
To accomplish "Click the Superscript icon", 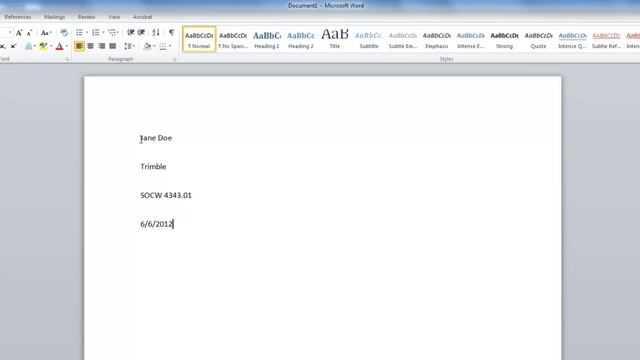I will click(13, 46).
